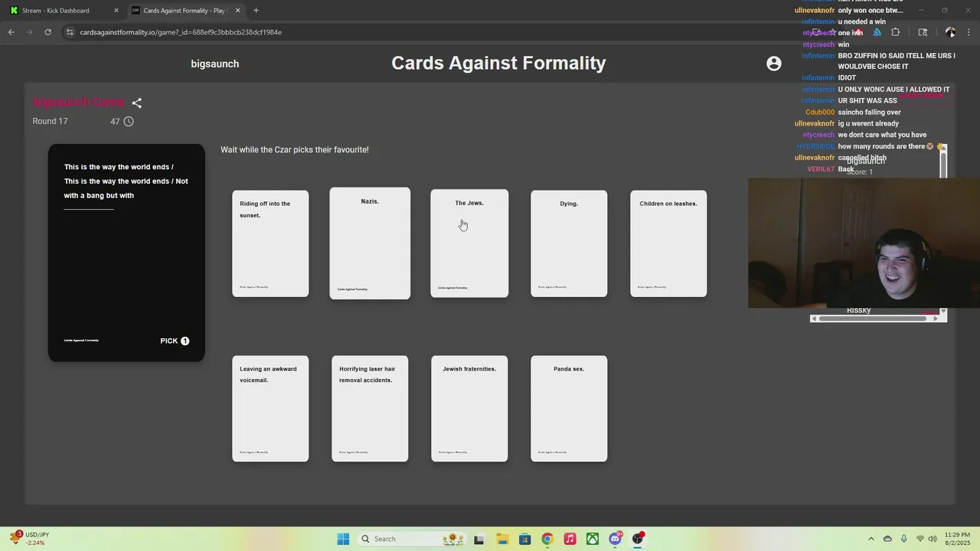The width and height of the screenshot is (980, 551).
Task: Open a new browser tab with plus
Action: [x=256, y=11]
